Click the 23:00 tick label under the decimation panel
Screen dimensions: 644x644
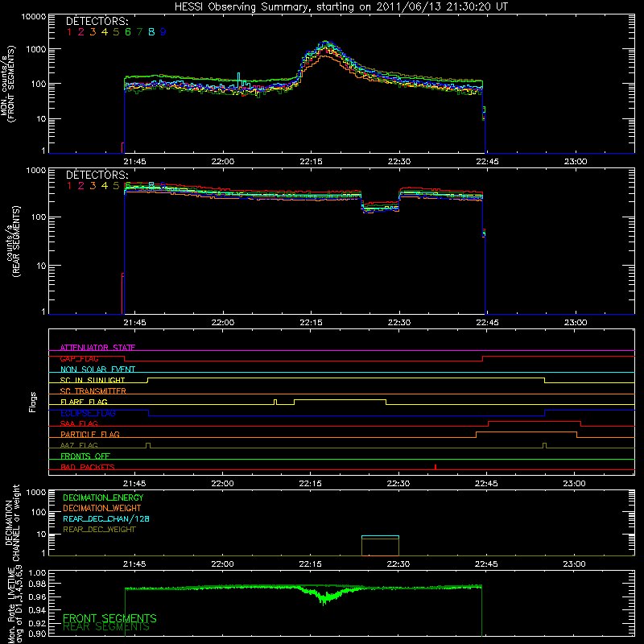click(x=574, y=564)
